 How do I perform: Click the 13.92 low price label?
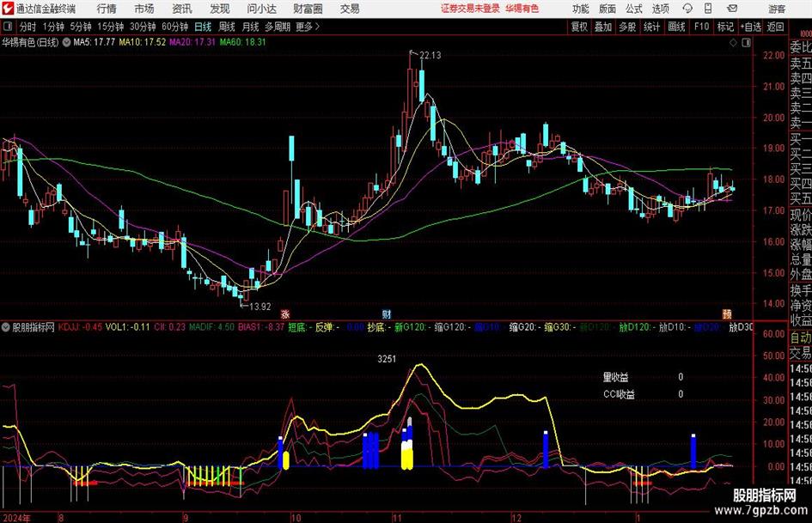coord(260,307)
